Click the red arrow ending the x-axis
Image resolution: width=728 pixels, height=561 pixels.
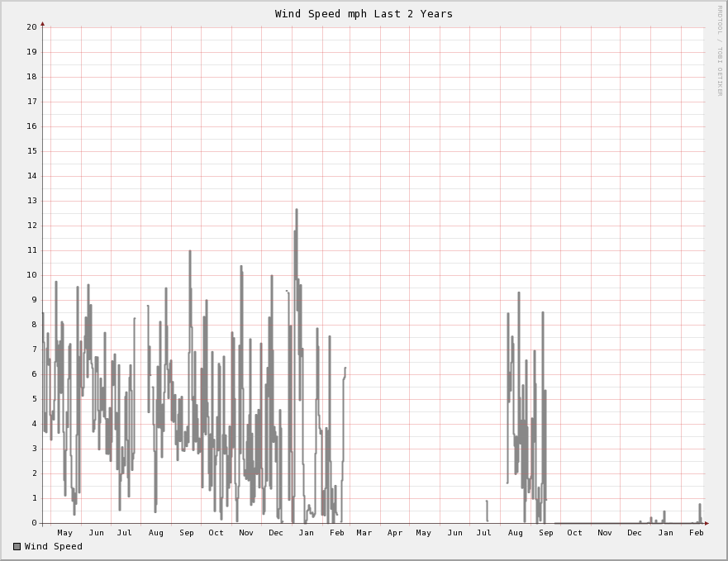click(x=707, y=523)
